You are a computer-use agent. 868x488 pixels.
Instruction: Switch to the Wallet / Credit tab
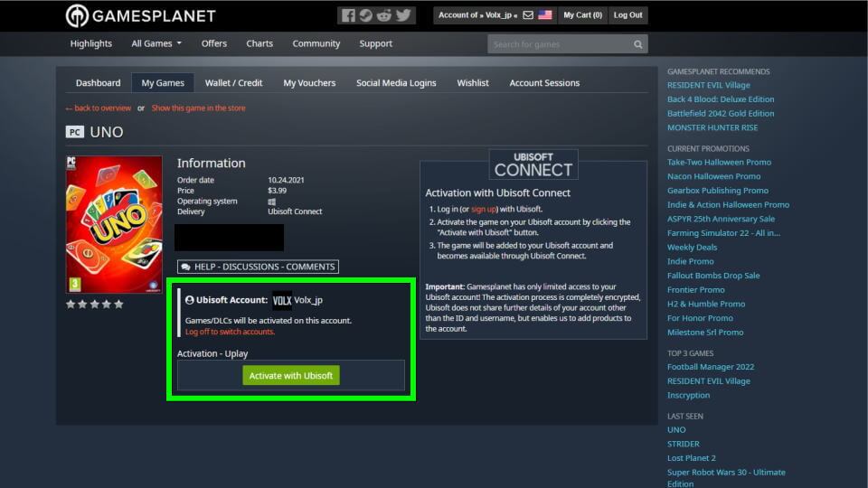(233, 83)
